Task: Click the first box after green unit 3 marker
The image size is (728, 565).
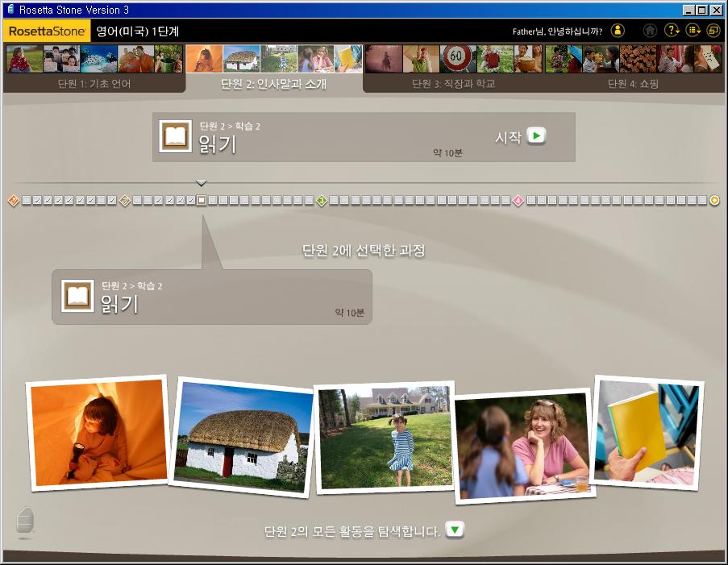Action: point(334,200)
